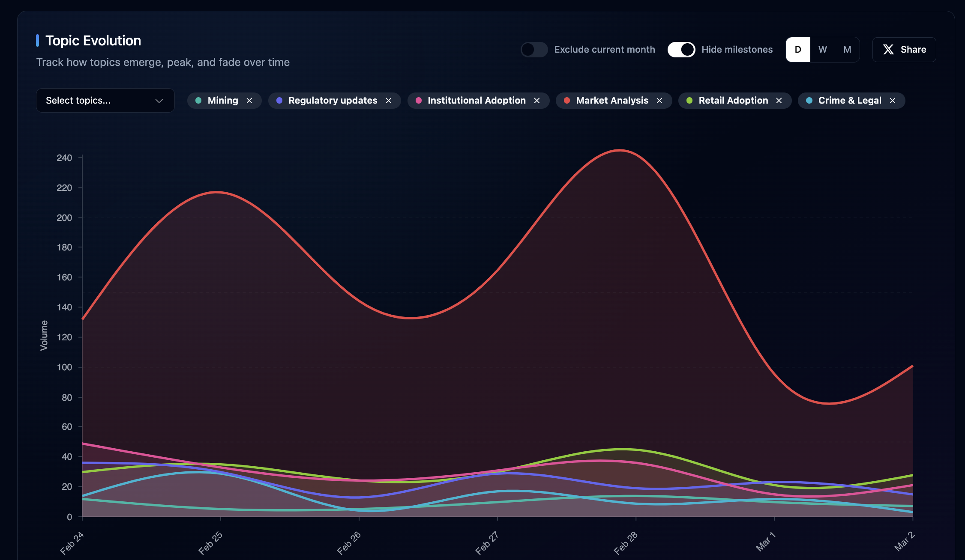Remove the Regulatory updates topic chip
The width and height of the screenshot is (965, 560).
coord(389,101)
